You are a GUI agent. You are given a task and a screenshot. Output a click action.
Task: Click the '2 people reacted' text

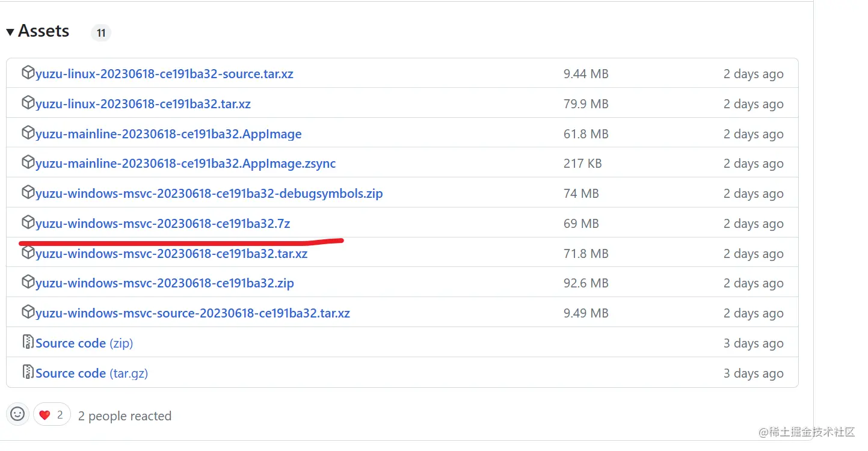click(125, 416)
